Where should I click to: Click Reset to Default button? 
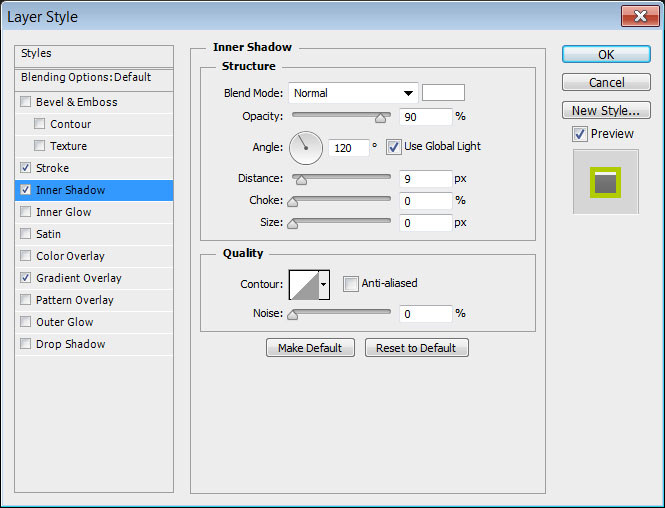point(416,348)
